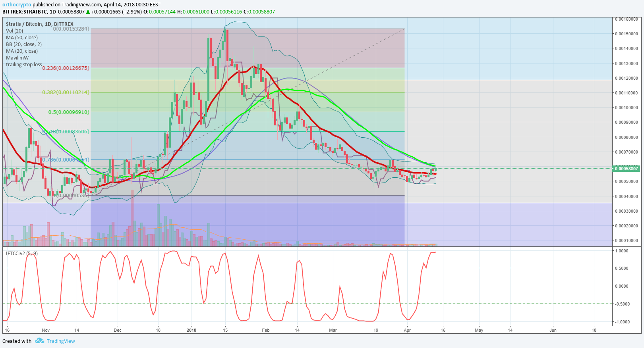This screenshot has height=348, width=644.
Task: Click the Fibonacci 0.5(0.00096910) level label
Action: pos(69,112)
